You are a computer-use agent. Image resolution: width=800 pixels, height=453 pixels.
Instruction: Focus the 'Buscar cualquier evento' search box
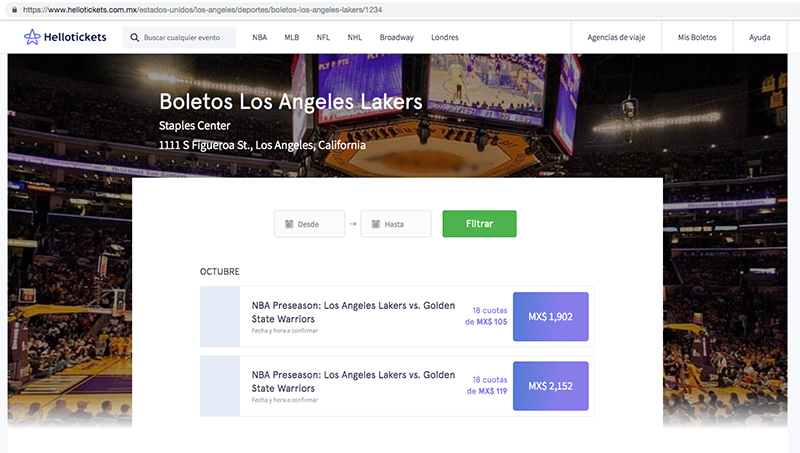(x=179, y=37)
